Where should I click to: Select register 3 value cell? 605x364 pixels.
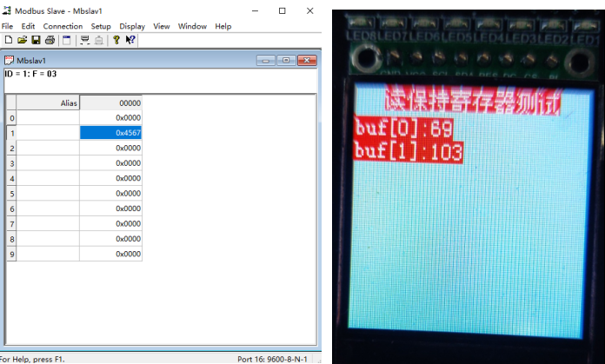[110, 163]
